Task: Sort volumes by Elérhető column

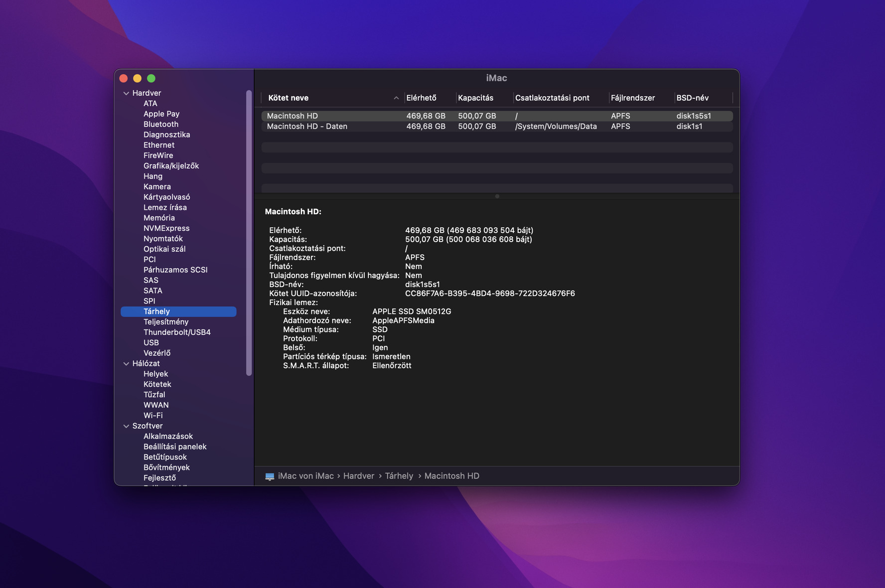Action: coord(422,98)
